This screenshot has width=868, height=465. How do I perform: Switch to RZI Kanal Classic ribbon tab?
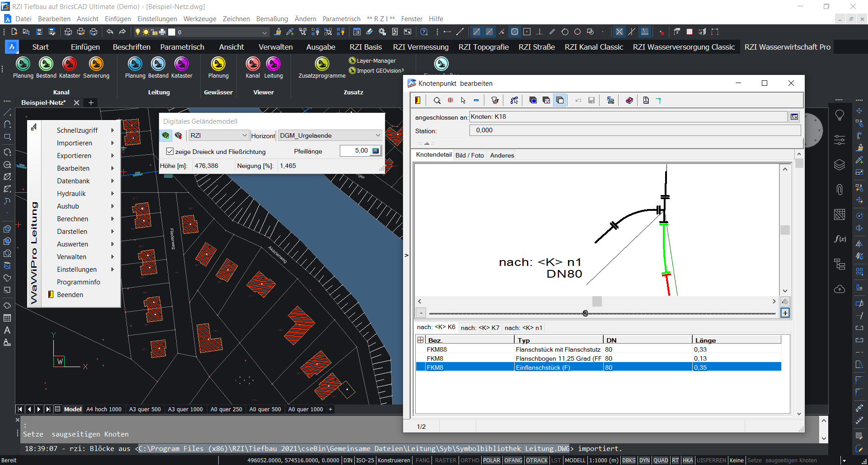tap(594, 47)
